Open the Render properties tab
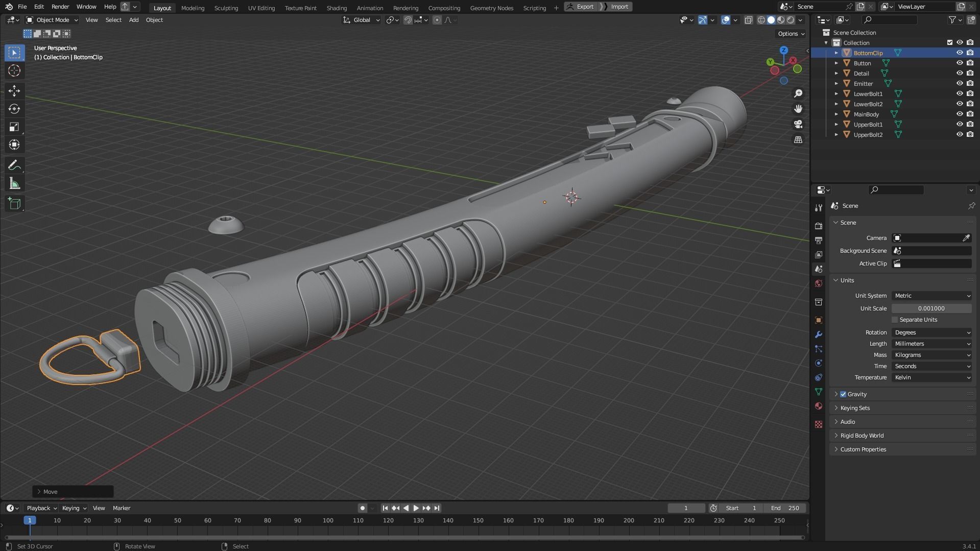This screenshot has width=980, height=551. point(819,226)
